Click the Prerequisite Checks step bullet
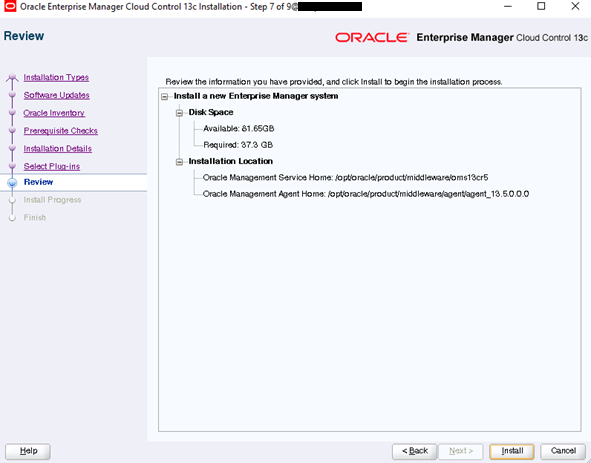Image resolution: width=591 pixels, height=463 pixels. [x=12, y=130]
